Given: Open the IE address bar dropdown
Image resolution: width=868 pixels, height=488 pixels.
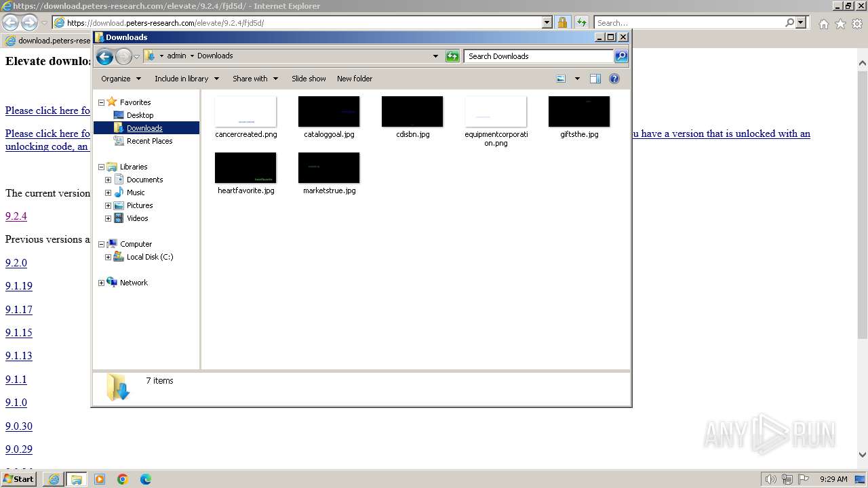Looking at the screenshot, I should [547, 22].
